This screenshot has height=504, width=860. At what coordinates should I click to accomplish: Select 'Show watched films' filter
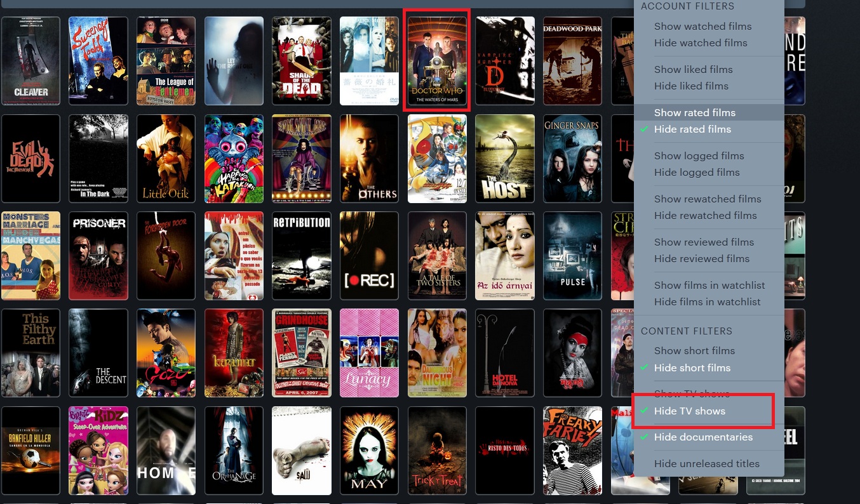click(702, 26)
